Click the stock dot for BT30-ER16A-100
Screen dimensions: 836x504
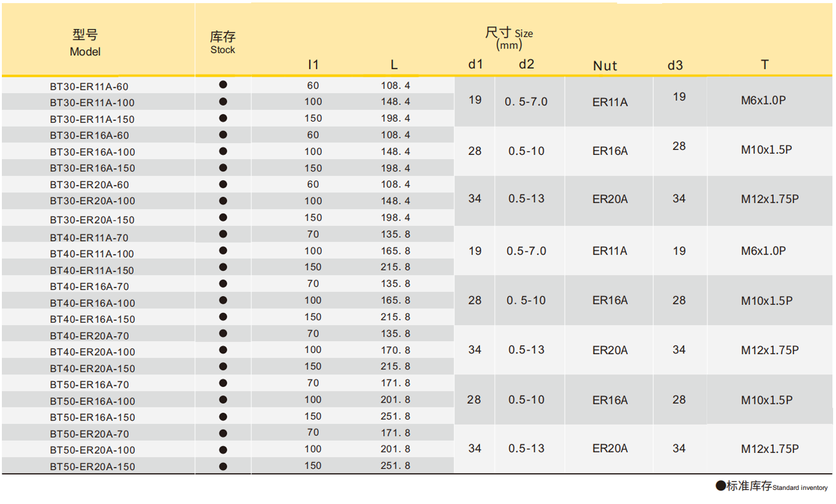point(223,151)
